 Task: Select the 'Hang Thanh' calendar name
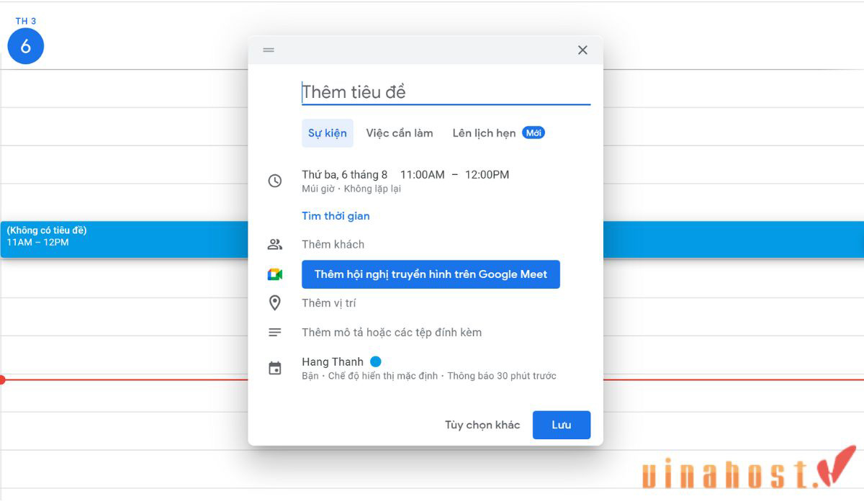coord(333,362)
